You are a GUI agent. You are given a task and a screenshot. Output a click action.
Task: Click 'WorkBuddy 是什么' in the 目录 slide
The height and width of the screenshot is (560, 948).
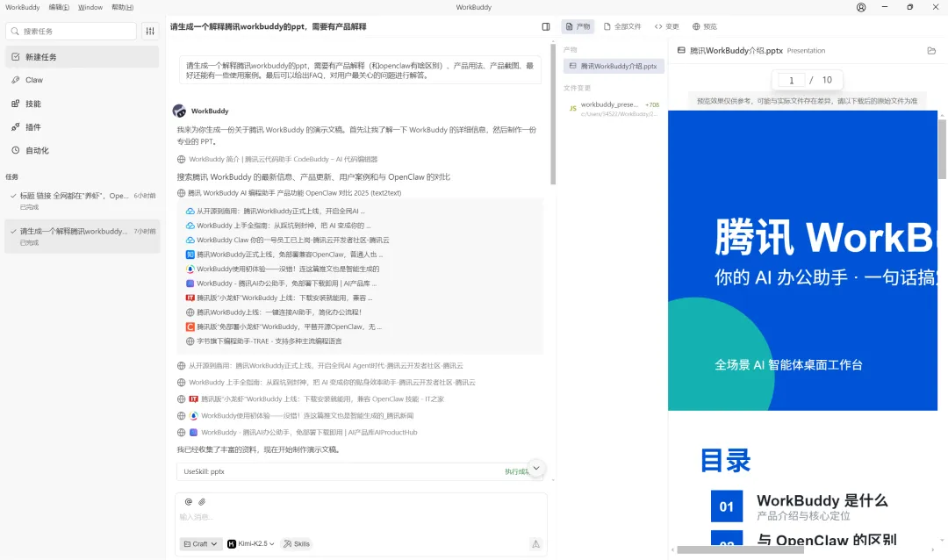click(822, 500)
